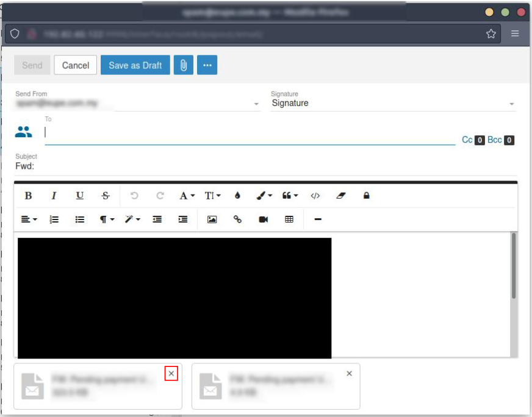Image resolution: width=532 pixels, height=417 pixels.
Task: Insert an image into the message
Action: tap(212, 219)
